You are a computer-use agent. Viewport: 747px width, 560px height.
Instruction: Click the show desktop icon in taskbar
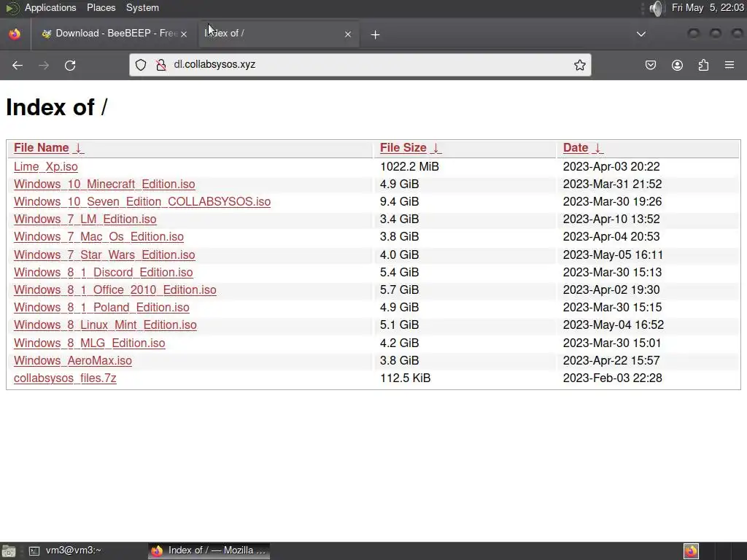coord(8,551)
